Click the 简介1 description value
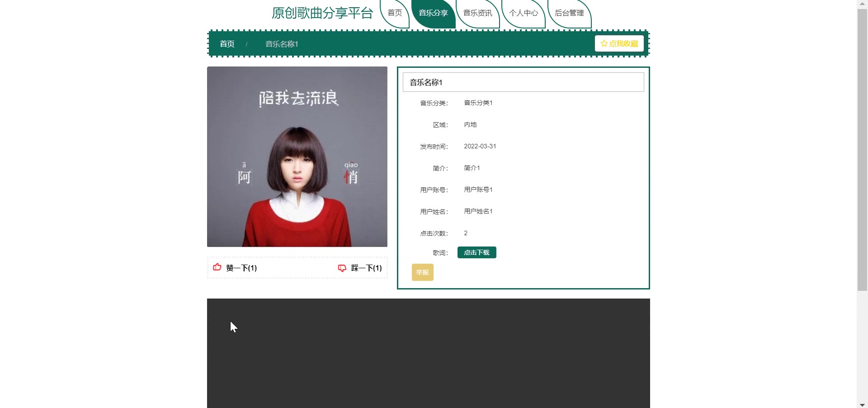 coord(472,168)
